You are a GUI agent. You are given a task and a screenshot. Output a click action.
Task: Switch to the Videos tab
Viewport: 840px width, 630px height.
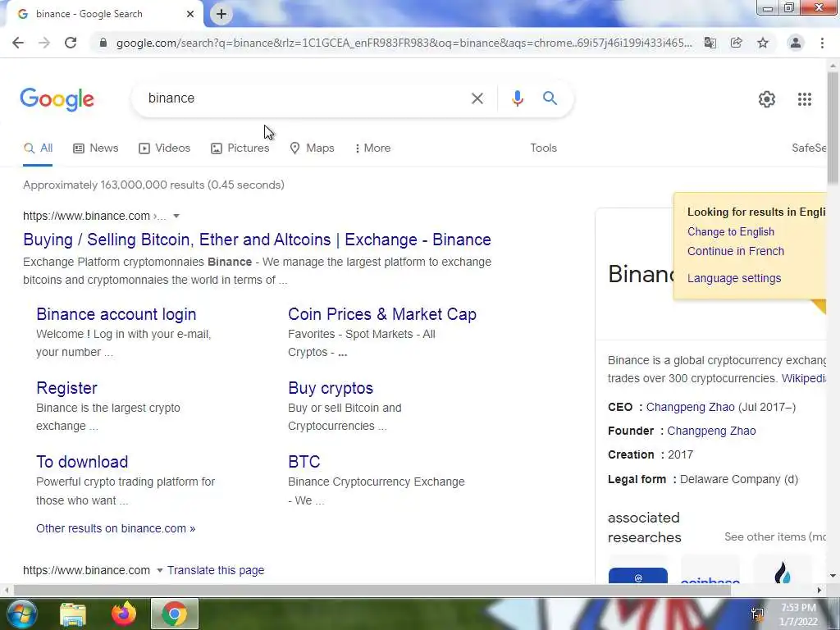(x=164, y=148)
